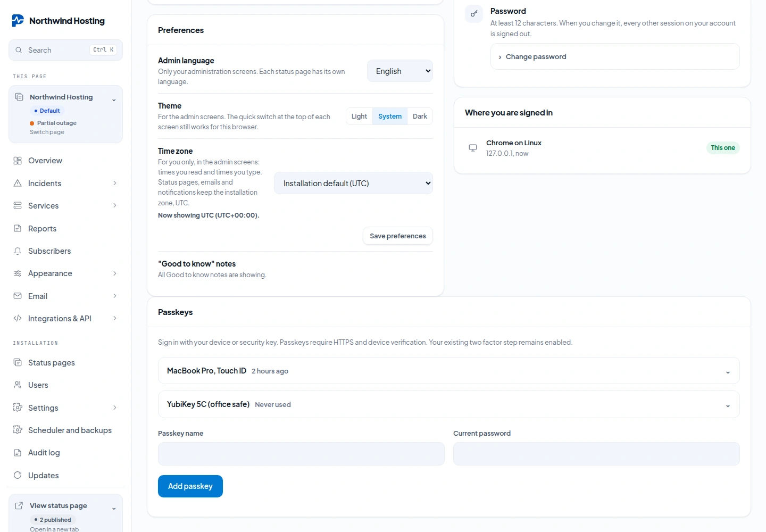The height and width of the screenshot is (532, 766).
Task: Click the Northwind Hosting logo icon
Action: 18,21
